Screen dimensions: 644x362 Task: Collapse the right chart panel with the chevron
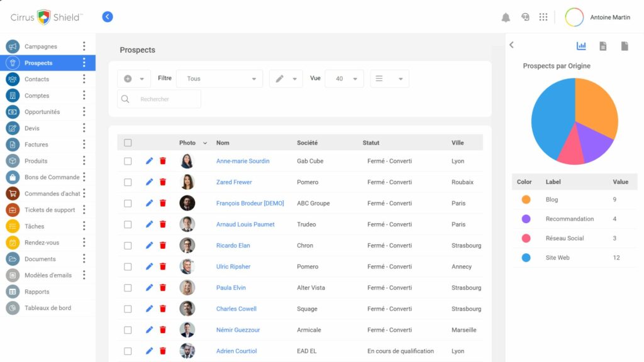click(x=512, y=45)
